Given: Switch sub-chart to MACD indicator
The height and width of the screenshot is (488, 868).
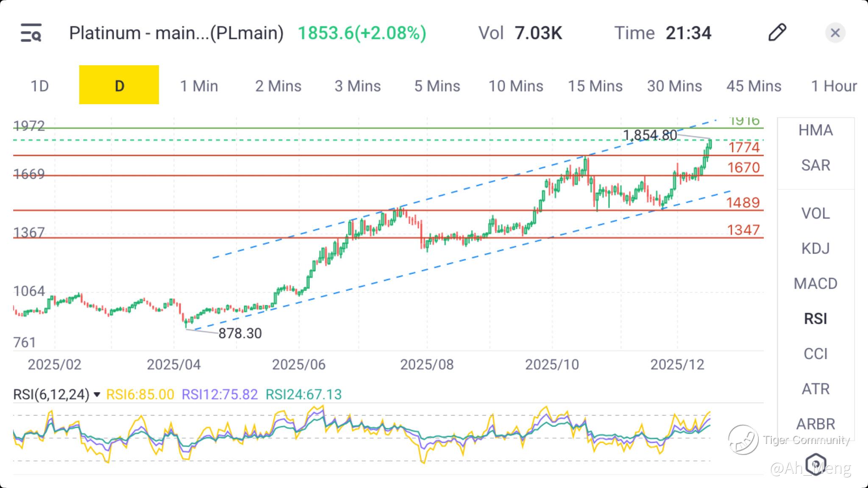Looking at the screenshot, I should pyautogui.click(x=815, y=283).
